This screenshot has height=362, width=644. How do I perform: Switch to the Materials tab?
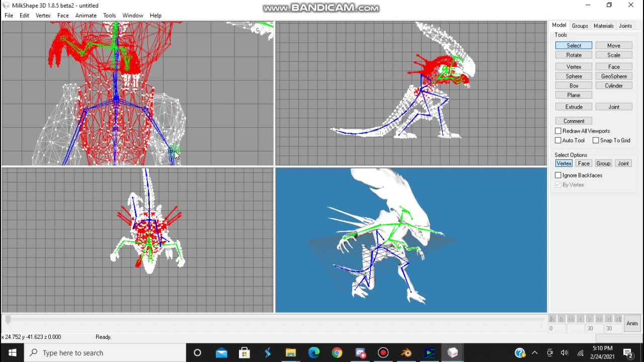603,26
